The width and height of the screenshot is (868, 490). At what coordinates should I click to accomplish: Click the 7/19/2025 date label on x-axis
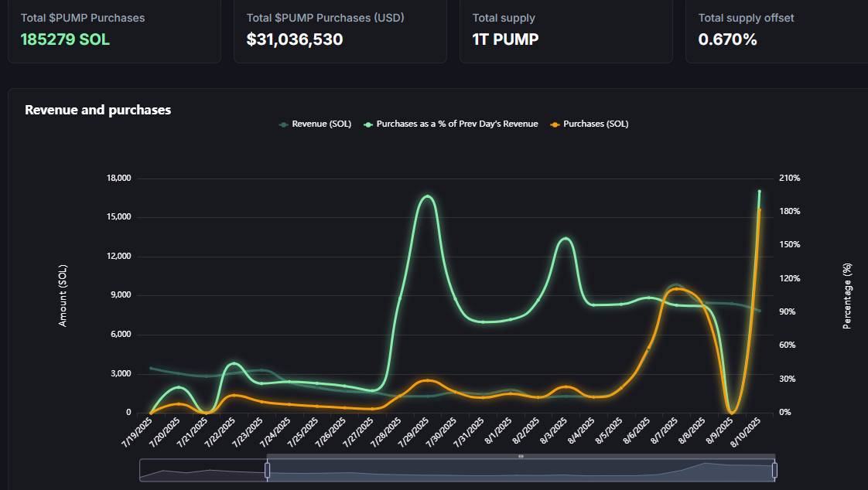click(136, 431)
